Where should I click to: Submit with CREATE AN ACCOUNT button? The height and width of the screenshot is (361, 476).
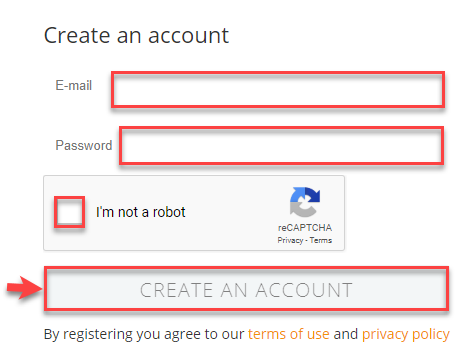click(x=246, y=289)
